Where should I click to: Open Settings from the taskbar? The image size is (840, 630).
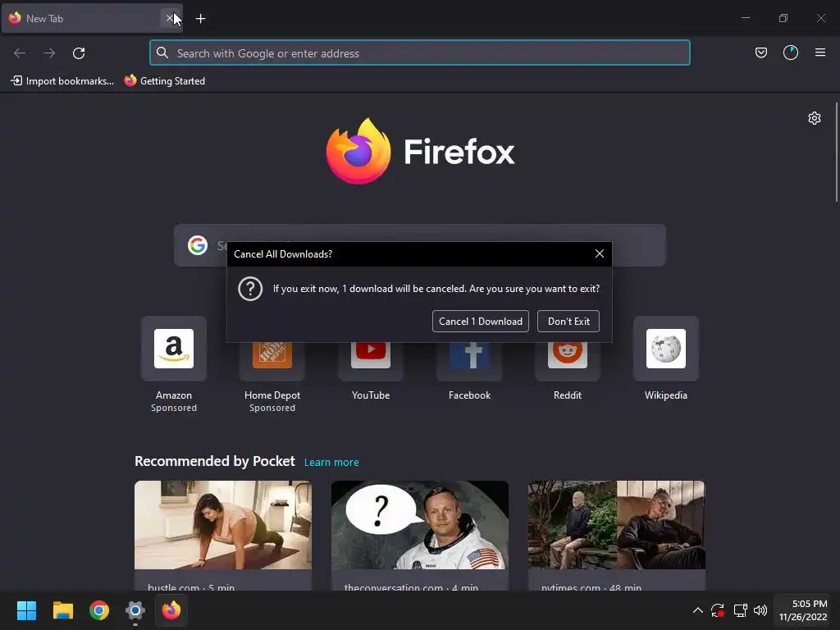(135, 610)
